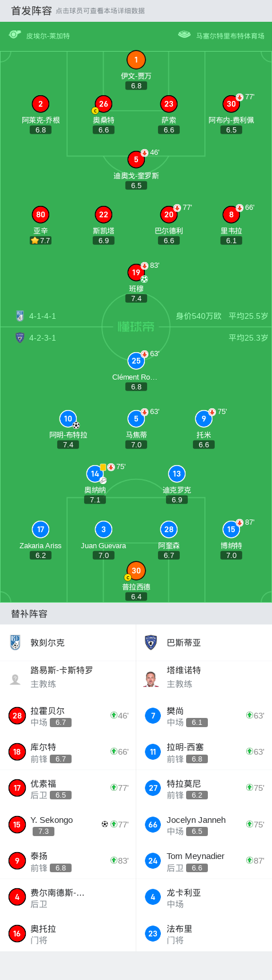Open player 14 奥纳纳 with yellow card

(95, 474)
